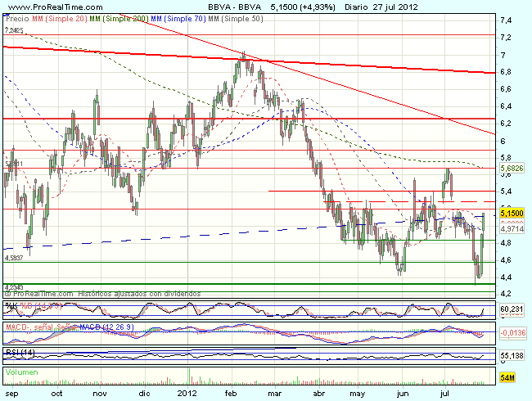Image resolution: width=532 pixels, height=401 pixels.
Task: Click the mar label on time axis
Action: [x=274, y=394]
